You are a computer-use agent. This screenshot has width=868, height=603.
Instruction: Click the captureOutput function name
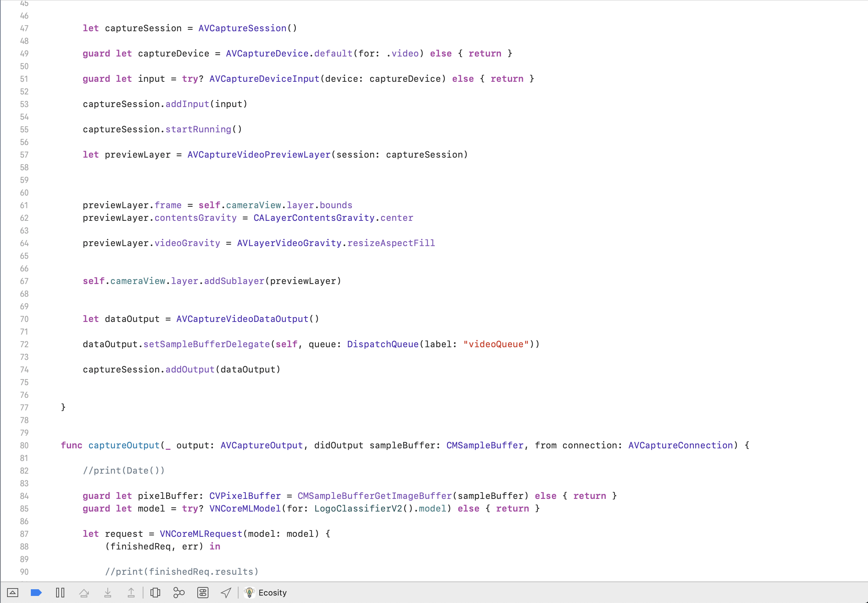pos(124,445)
